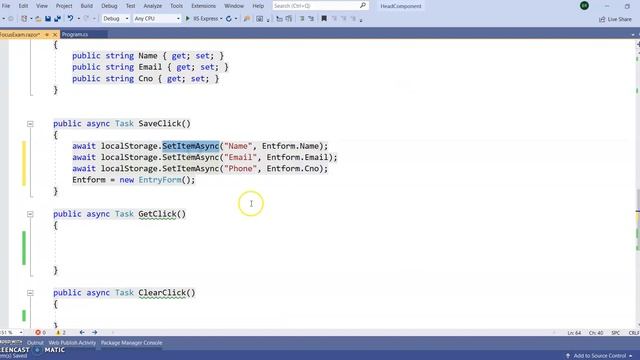Screen dimensions: 640x360
Task: Open the Window menu
Action: pos(234,6)
